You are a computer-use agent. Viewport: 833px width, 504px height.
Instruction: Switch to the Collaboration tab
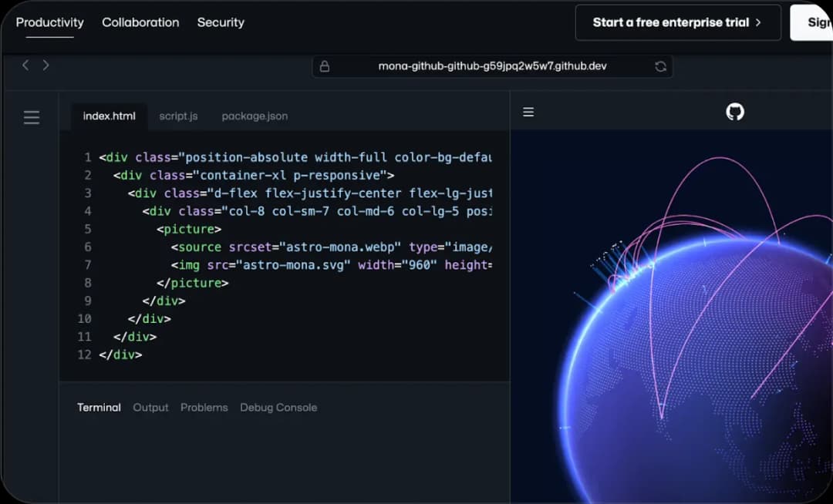140,22
